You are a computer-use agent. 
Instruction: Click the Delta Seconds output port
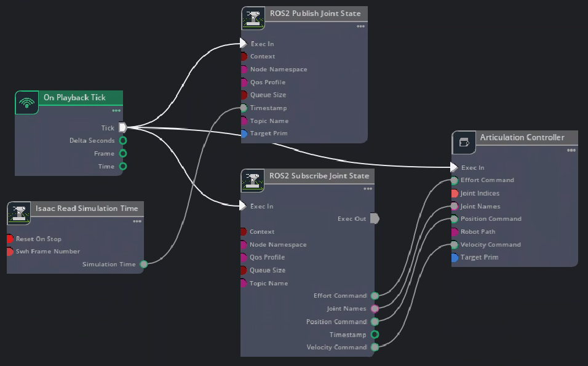(x=123, y=141)
